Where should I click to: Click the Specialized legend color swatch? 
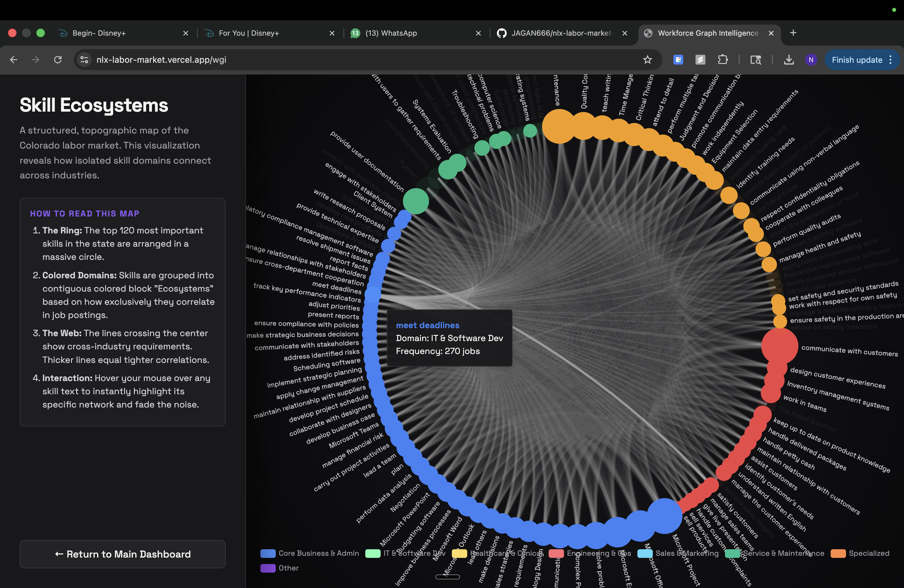[838, 553]
